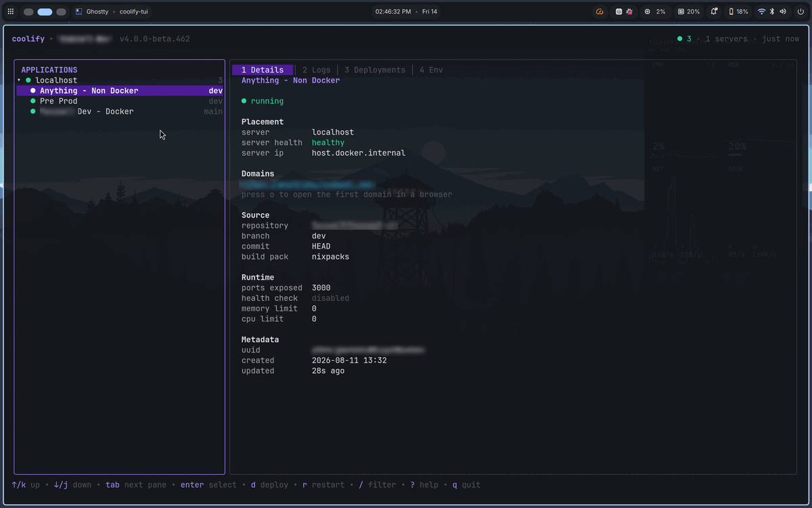Select the active blue workspace pill

tap(45, 12)
